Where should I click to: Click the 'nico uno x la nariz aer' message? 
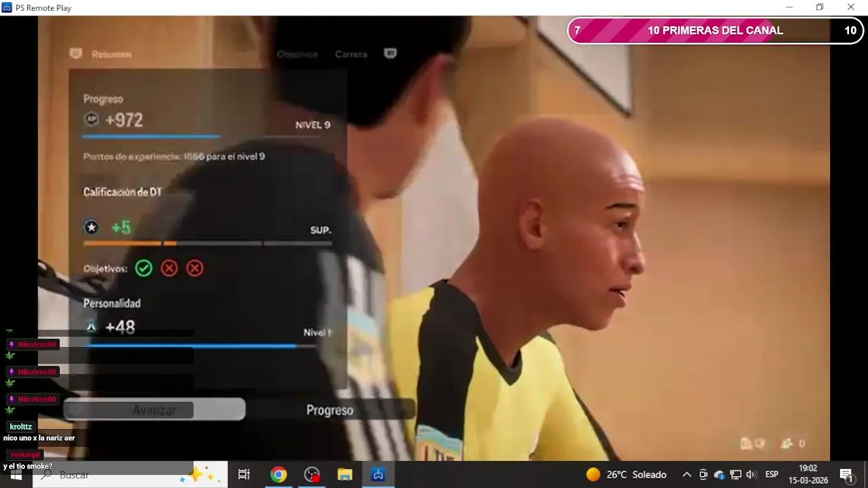tap(39, 439)
